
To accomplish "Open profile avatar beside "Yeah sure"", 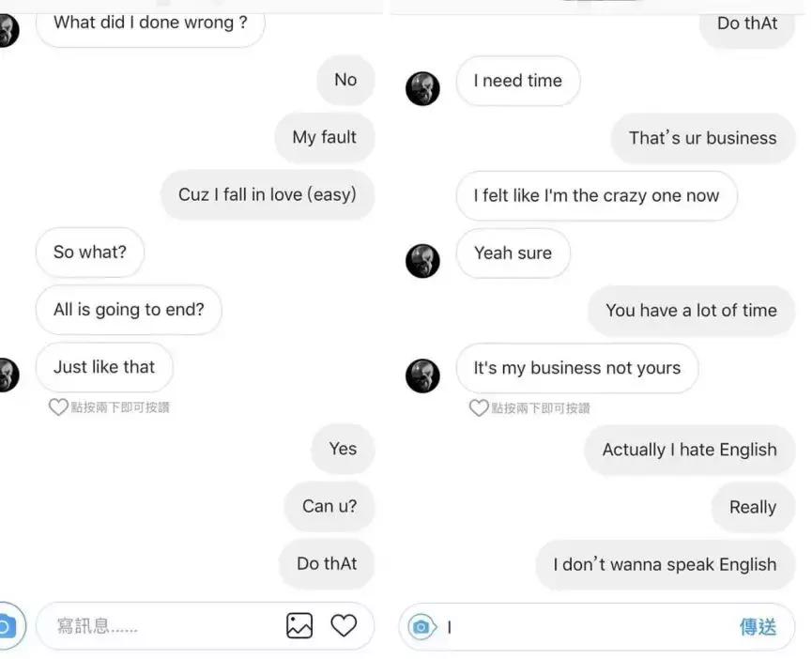I will [422, 260].
